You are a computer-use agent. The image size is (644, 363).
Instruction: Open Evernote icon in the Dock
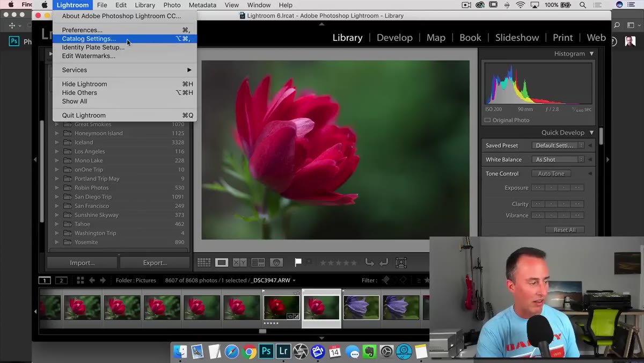tap(369, 352)
